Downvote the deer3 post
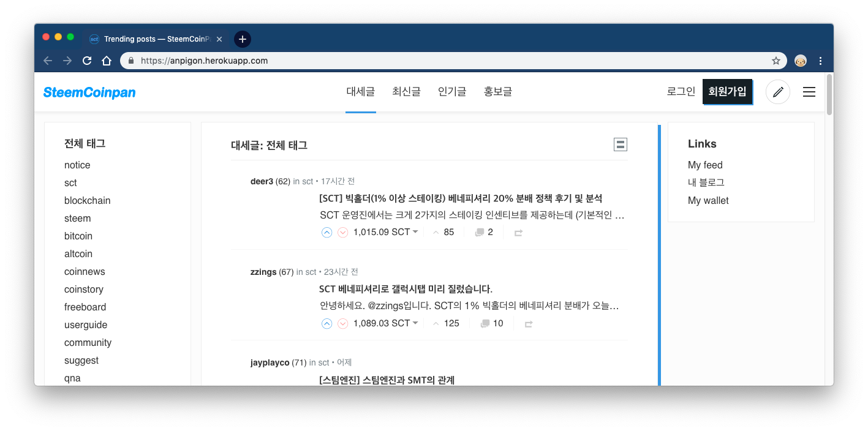This screenshot has width=868, height=431. point(343,233)
